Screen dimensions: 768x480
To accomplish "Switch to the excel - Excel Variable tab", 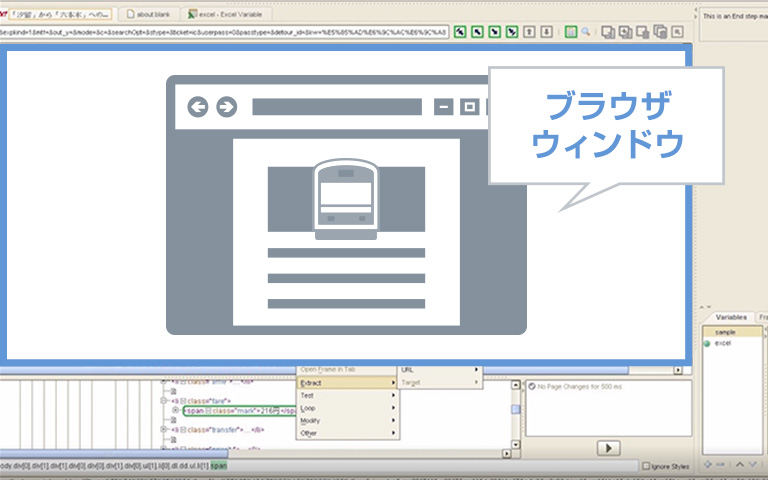I will 226,14.
